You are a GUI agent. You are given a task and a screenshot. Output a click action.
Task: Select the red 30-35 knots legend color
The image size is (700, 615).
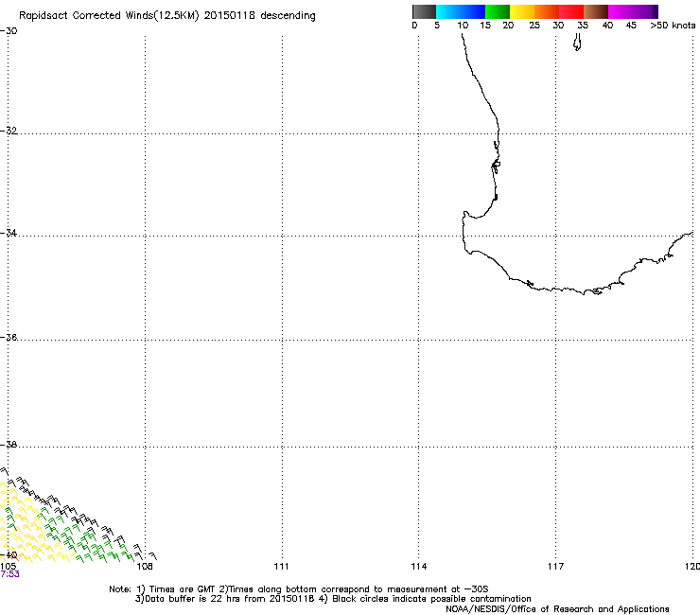(571, 11)
